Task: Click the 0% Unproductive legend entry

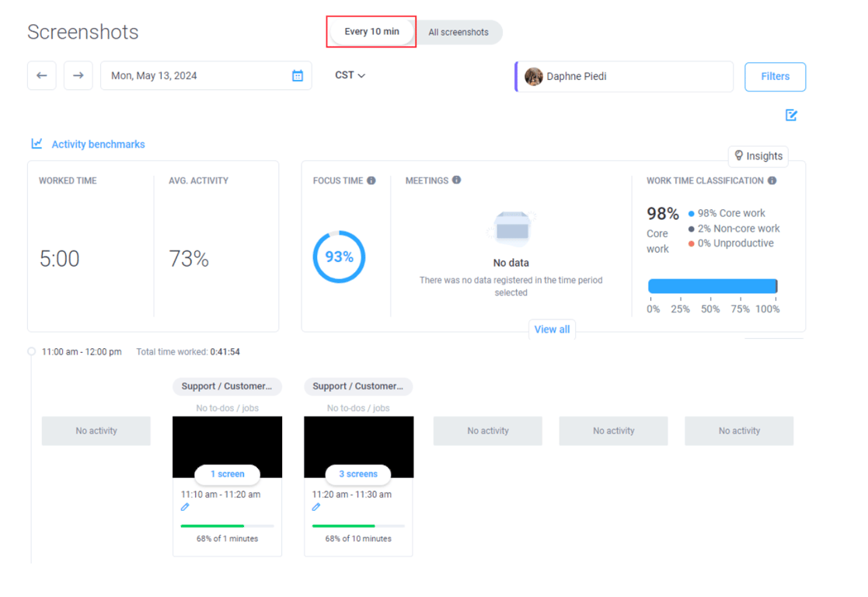Action: tap(730, 243)
